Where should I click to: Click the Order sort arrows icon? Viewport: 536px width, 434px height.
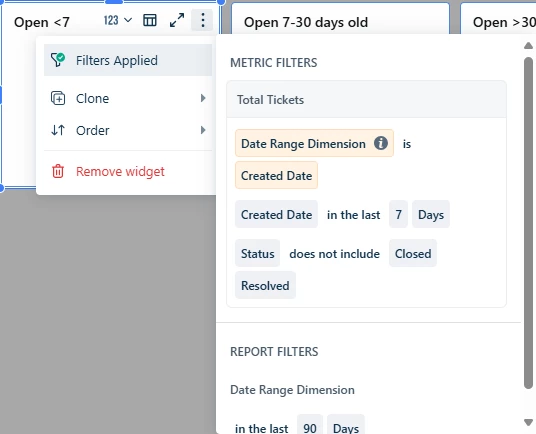(58, 130)
